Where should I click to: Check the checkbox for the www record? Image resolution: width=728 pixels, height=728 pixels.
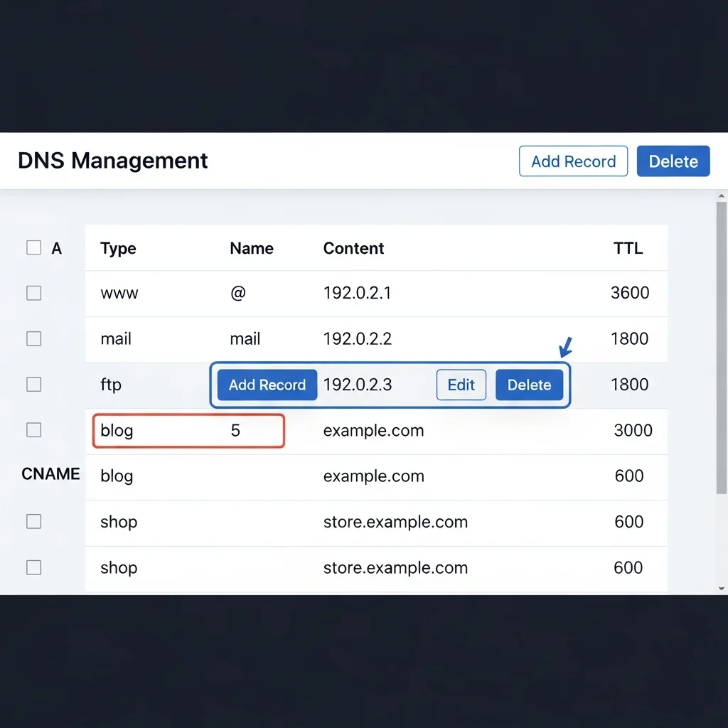click(x=33, y=293)
